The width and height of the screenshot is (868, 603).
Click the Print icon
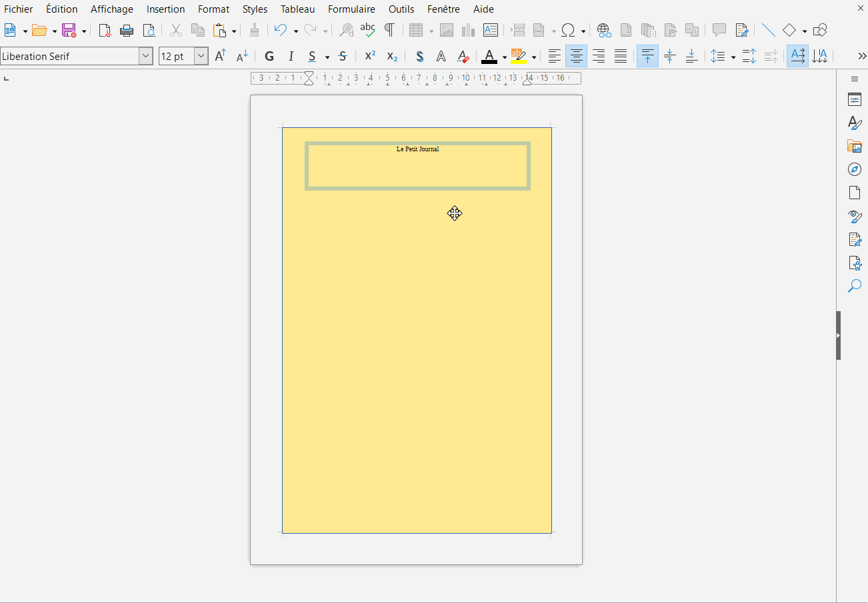pyautogui.click(x=127, y=30)
